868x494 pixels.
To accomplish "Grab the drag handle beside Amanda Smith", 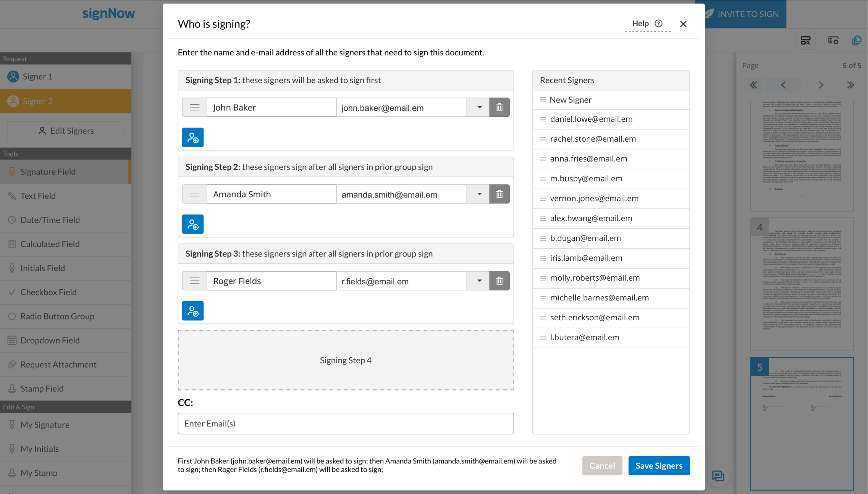I will point(195,194).
